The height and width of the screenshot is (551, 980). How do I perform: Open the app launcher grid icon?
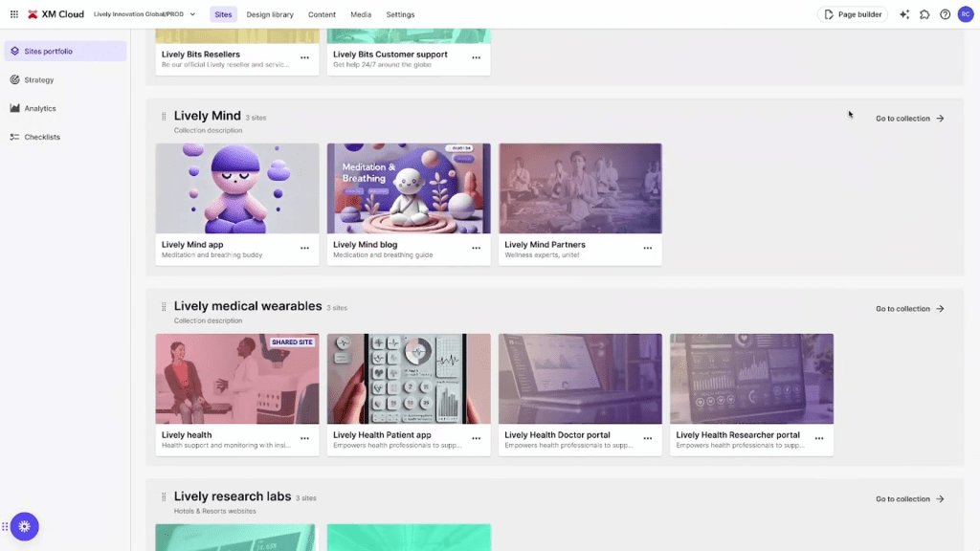coord(14,14)
